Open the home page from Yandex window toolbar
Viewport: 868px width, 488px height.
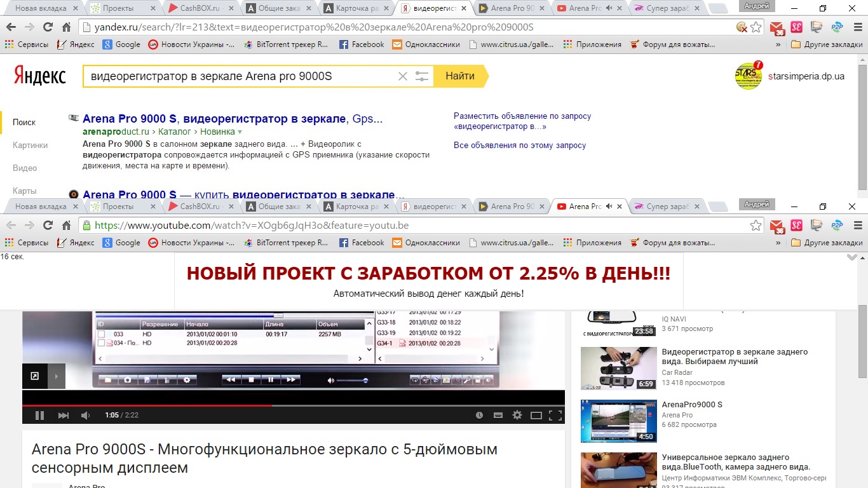pyautogui.click(x=66, y=27)
